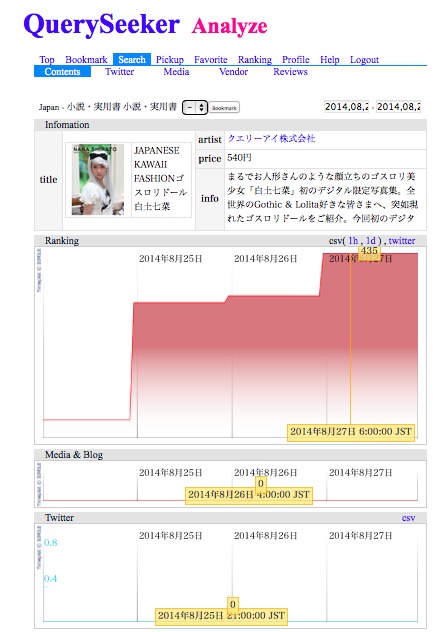
Task: Switch to the Vendor sub-tab
Action: click(x=233, y=72)
